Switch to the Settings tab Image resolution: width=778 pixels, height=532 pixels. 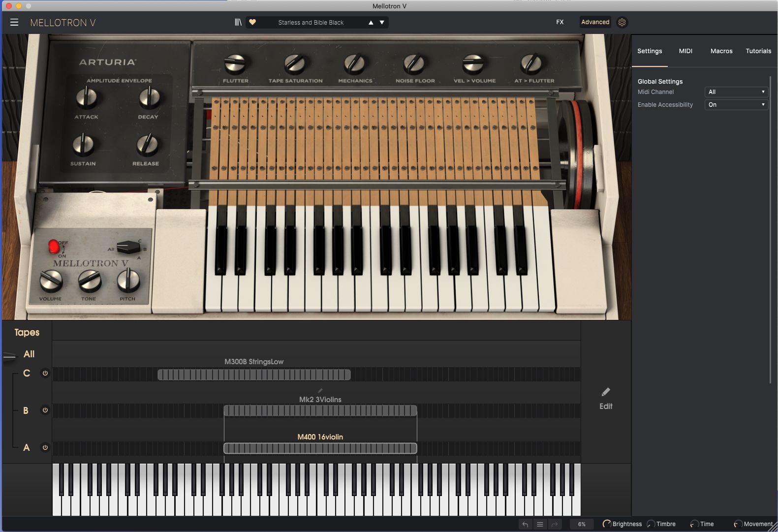[x=650, y=51]
